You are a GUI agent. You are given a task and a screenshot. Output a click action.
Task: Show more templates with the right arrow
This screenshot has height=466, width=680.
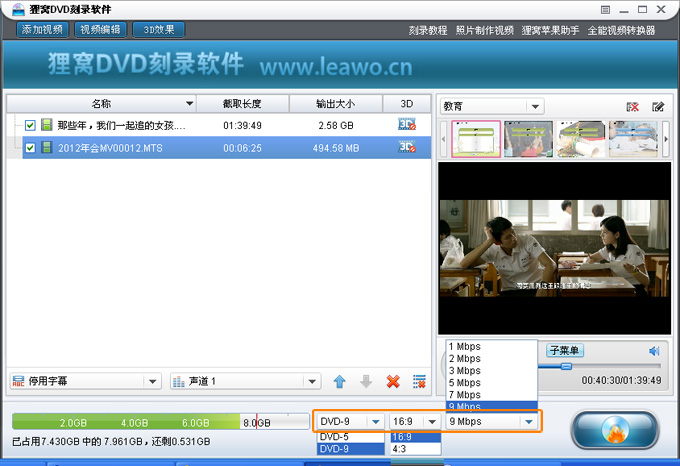point(666,139)
